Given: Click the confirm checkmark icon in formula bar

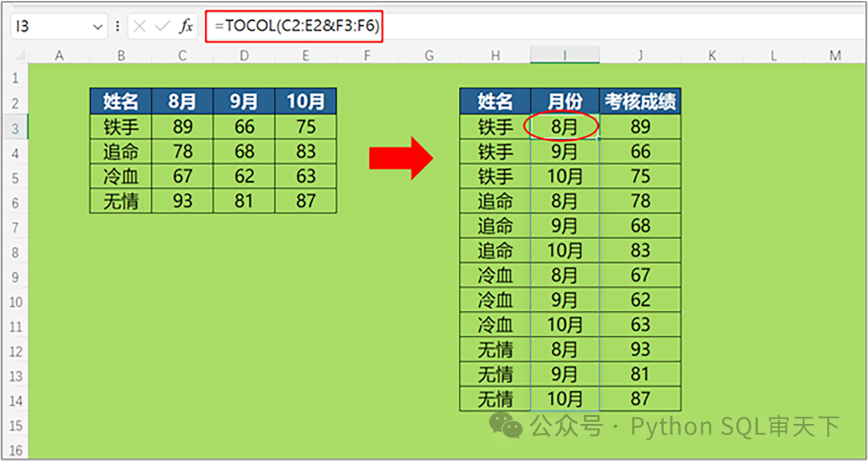Looking at the screenshot, I should 162,26.
